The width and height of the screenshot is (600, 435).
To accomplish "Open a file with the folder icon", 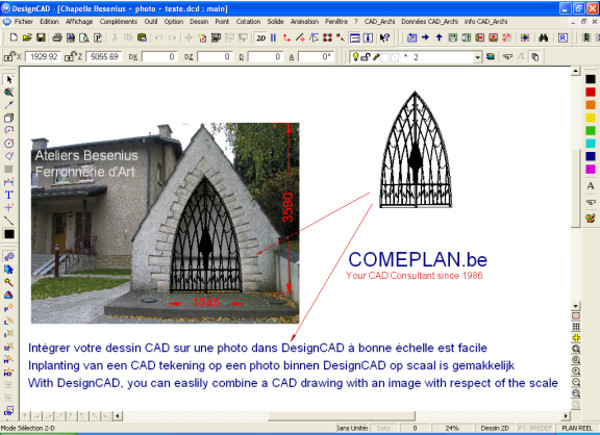I will 27,37.
